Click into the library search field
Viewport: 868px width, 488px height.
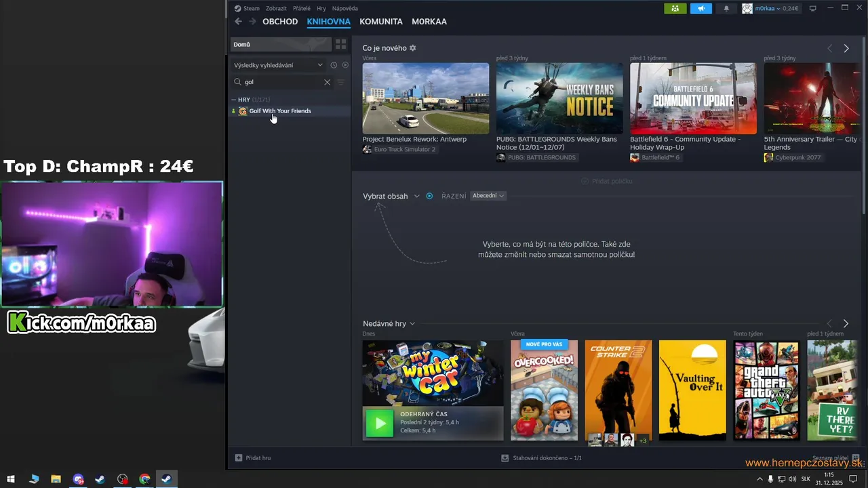(x=281, y=82)
